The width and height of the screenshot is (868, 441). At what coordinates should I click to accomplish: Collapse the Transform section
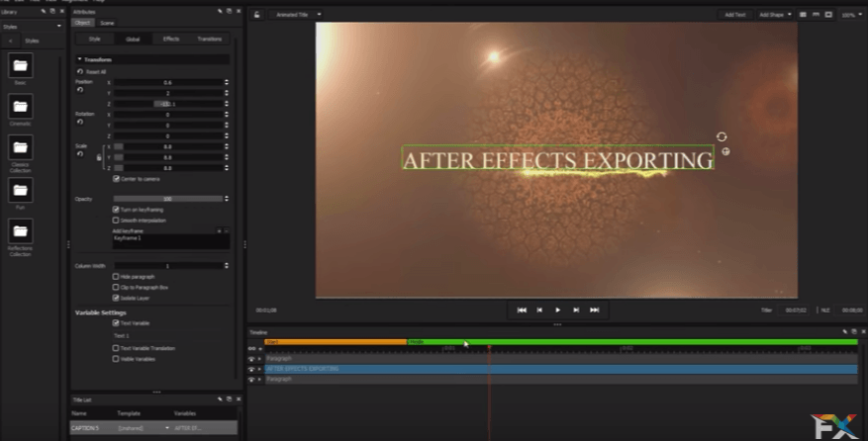[x=79, y=59]
